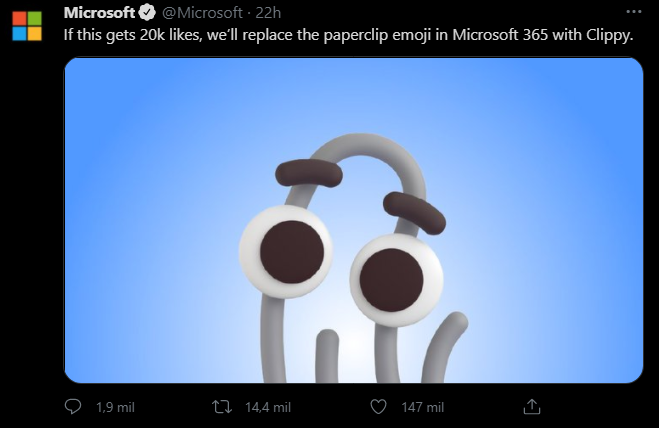Click the Microsoft logo profile avatar
The height and width of the screenshot is (428, 659).
tap(27, 26)
